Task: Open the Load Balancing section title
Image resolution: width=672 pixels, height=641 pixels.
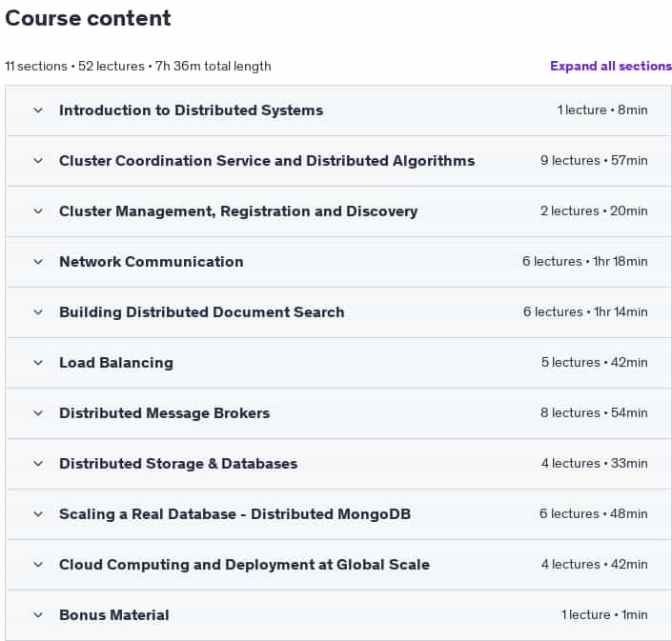Action: (x=116, y=363)
